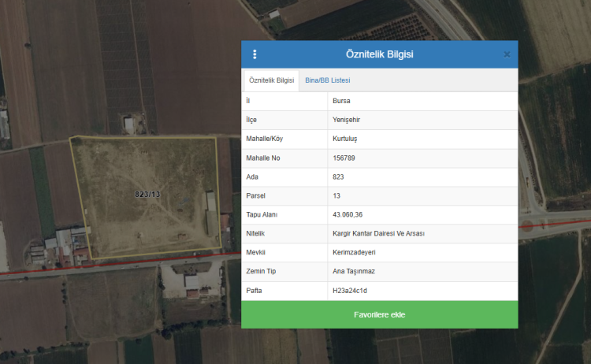Screen dimensions: 591x364
Task: Click the blue dialog header title
Action: [x=379, y=54]
